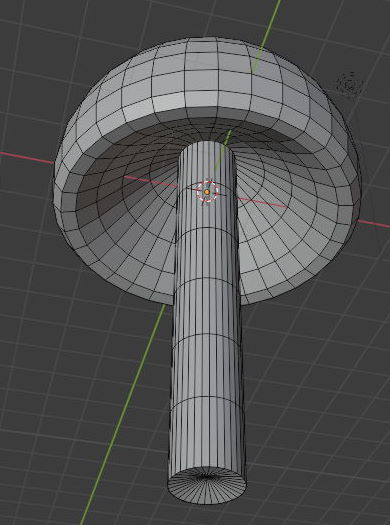The height and width of the screenshot is (525, 390).
Task: Click the red X axis line right of cap
Action: point(373,224)
